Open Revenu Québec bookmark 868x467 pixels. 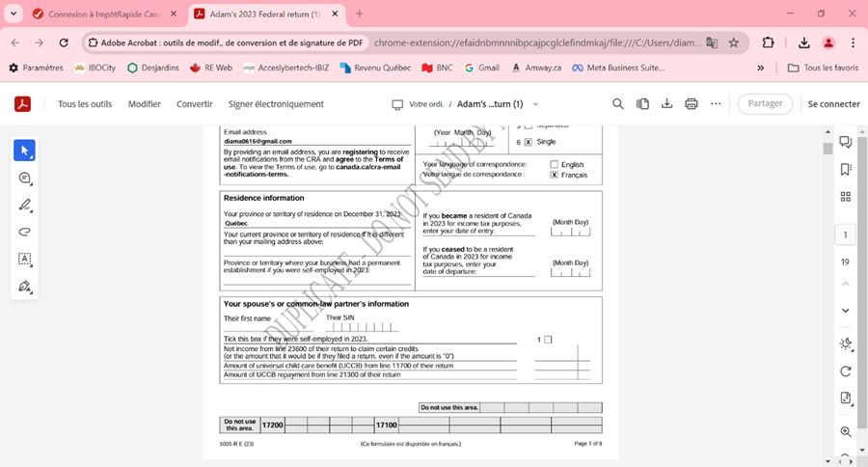click(376, 68)
